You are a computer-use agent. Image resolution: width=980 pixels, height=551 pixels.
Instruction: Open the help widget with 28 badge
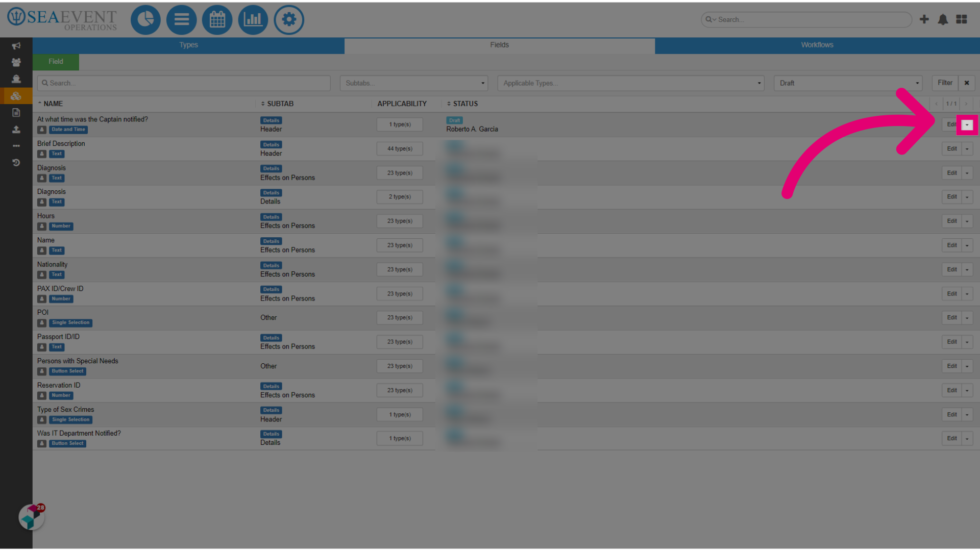tap(32, 517)
